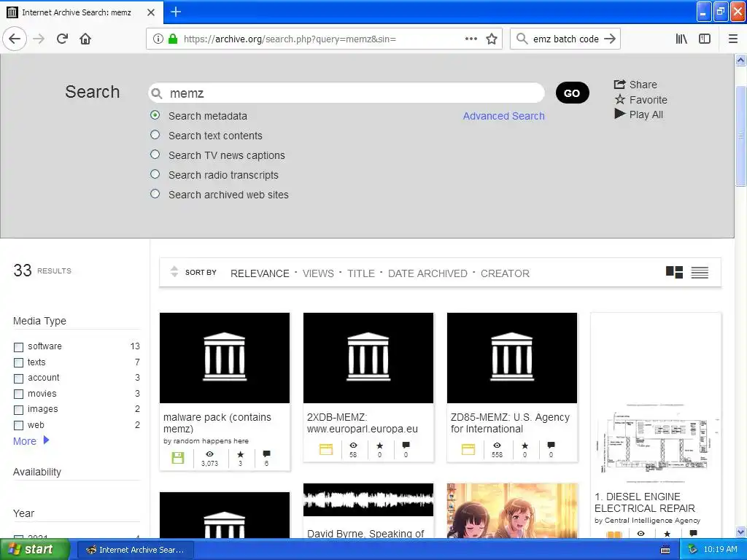Select Search radio transcripts option
The width and height of the screenshot is (747, 560).
[x=155, y=174]
